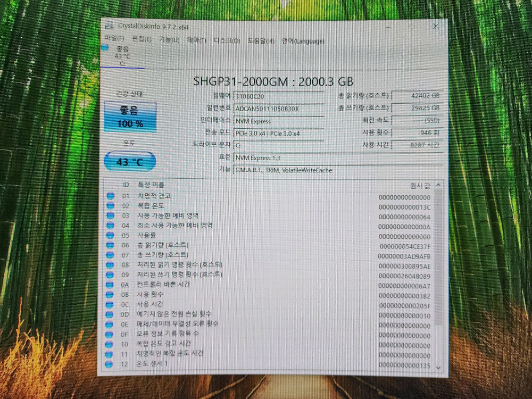
Task: Click the 43 °C temperature button
Action: [130, 162]
